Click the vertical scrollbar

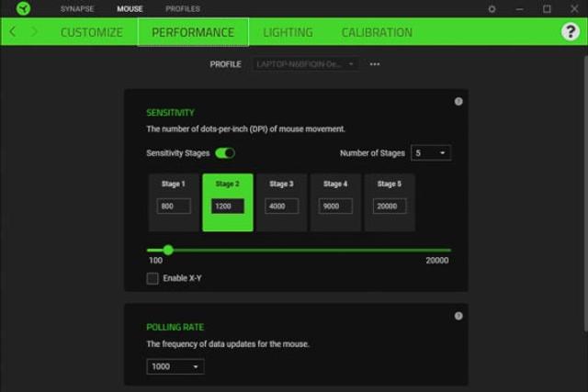[585, 194]
